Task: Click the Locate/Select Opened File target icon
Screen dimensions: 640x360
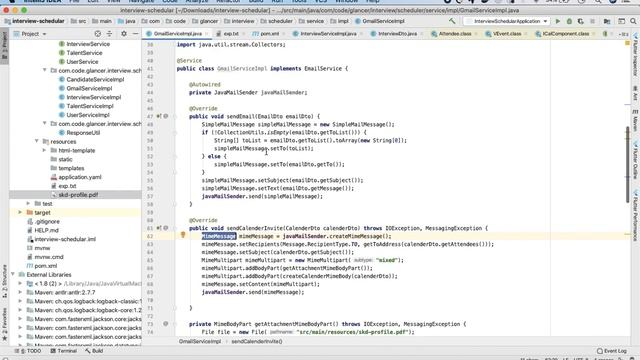Action: tap(98, 34)
